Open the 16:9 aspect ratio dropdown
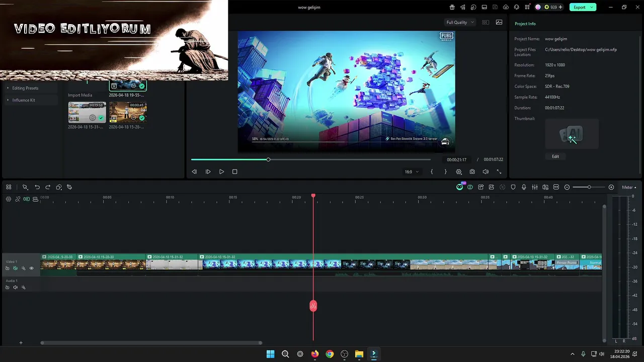 [x=412, y=172]
